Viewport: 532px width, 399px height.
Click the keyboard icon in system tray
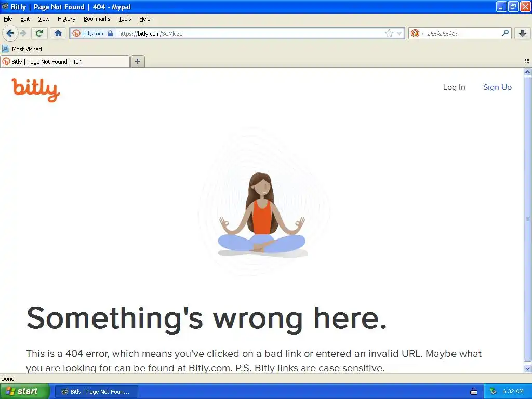coord(474,392)
